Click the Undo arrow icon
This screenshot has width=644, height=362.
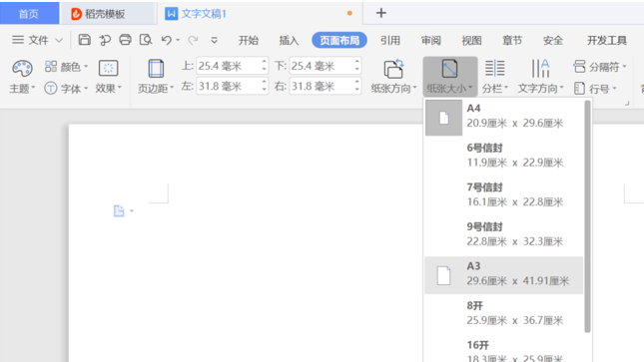167,40
